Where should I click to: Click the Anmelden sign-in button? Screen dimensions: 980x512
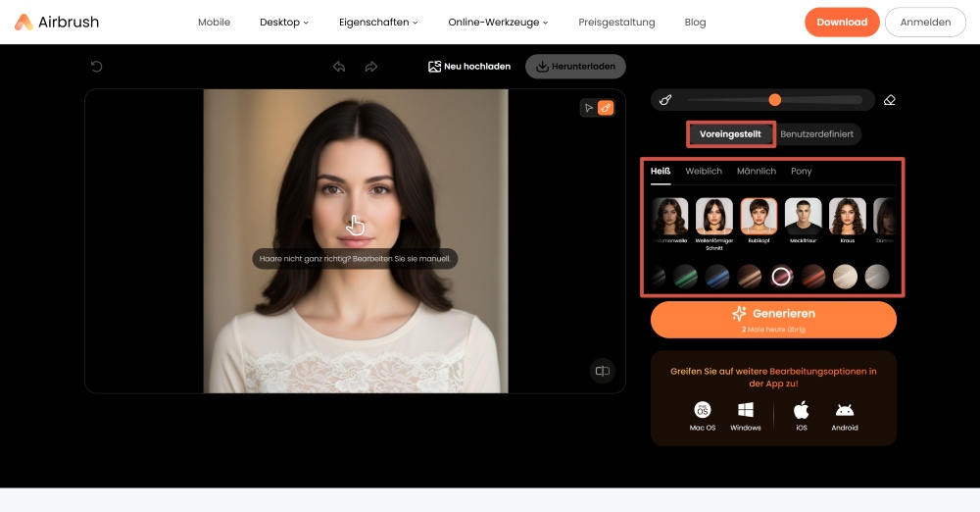[x=925, y=22]
